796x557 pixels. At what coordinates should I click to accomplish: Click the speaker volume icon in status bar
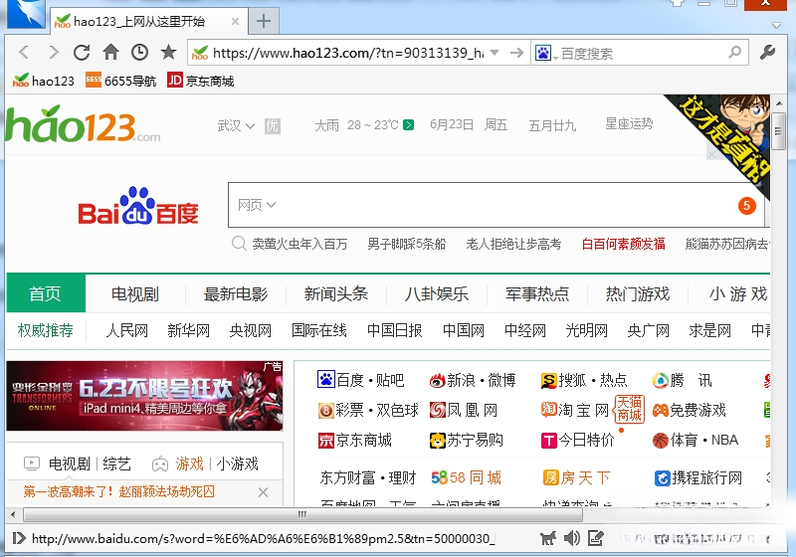tap(572, 538)
